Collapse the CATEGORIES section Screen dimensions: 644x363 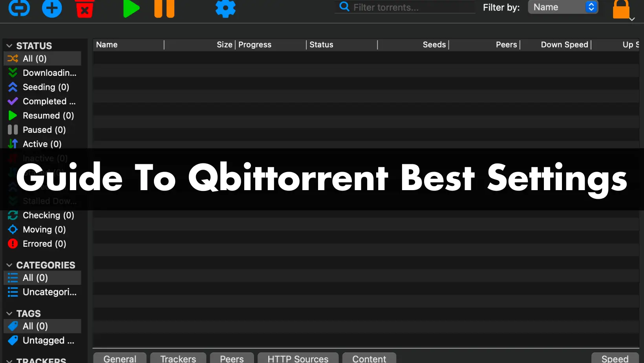(9, 265)
